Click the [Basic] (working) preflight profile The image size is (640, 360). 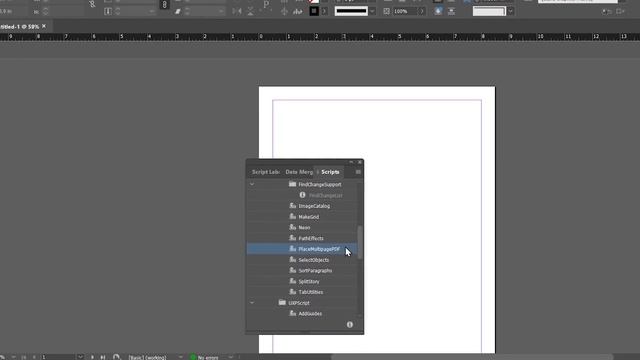[x=148, y=358]
